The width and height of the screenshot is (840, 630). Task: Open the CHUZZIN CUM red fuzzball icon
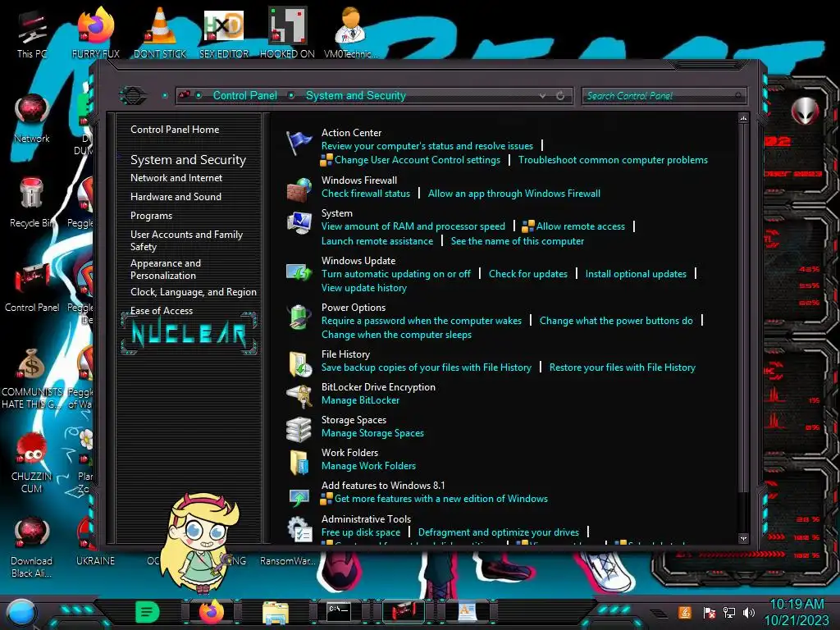[32, 447]
